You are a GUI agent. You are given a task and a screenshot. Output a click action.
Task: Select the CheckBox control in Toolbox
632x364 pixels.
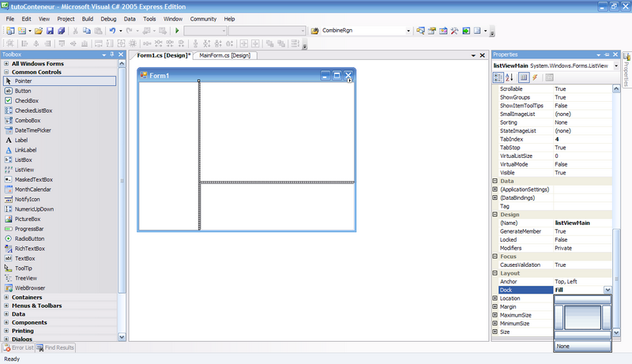[x=26, y=101]
